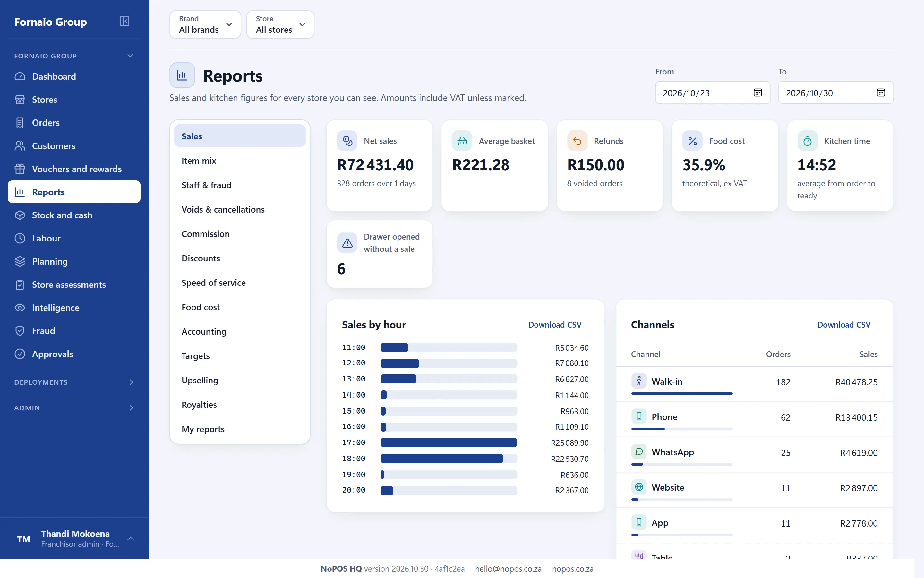
Task: Go to Reports in the sidebar
Action: (x=74, y=192)
